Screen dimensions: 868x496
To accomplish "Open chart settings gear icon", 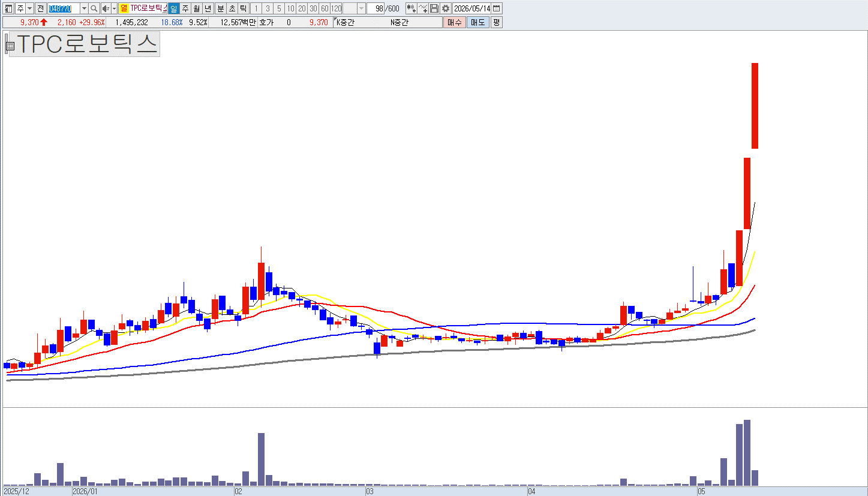I will coord(446,8).
